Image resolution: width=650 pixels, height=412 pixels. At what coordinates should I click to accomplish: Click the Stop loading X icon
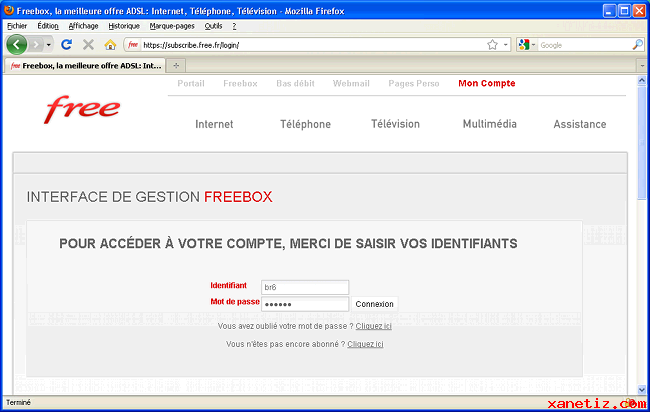(x=88, y=44)
